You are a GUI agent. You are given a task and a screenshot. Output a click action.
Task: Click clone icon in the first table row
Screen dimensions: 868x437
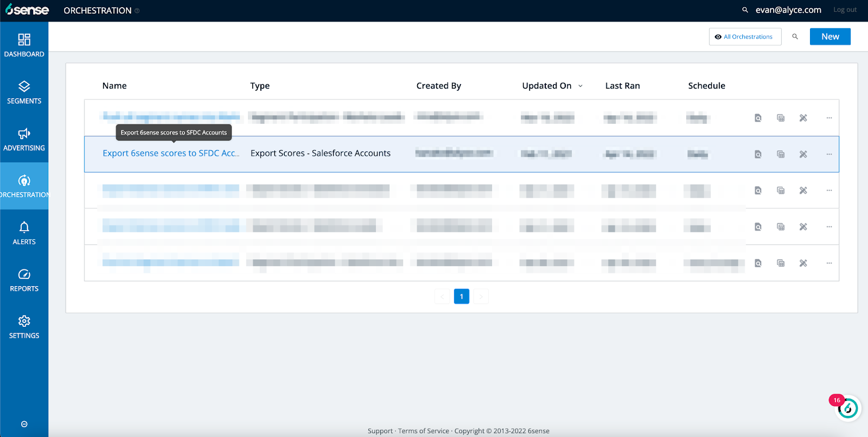tap(781, 118)
